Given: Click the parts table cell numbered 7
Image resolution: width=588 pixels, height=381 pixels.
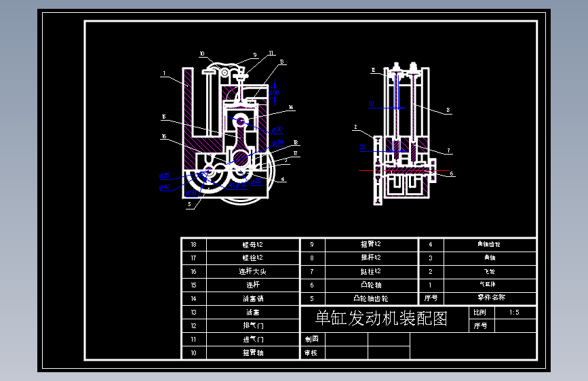Looking at the screenshot, I should pos(312,271).
